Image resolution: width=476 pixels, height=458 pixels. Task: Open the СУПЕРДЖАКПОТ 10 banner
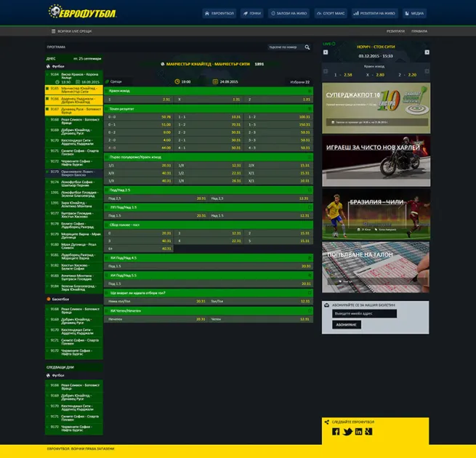point(376,108)
